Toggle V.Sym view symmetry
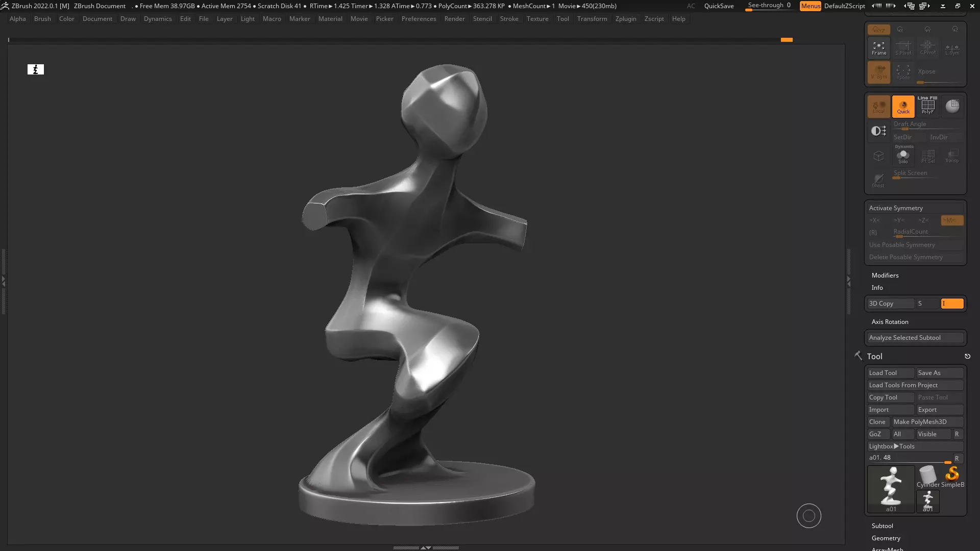Viewport: 980px width, 551px height. point(879,72)
